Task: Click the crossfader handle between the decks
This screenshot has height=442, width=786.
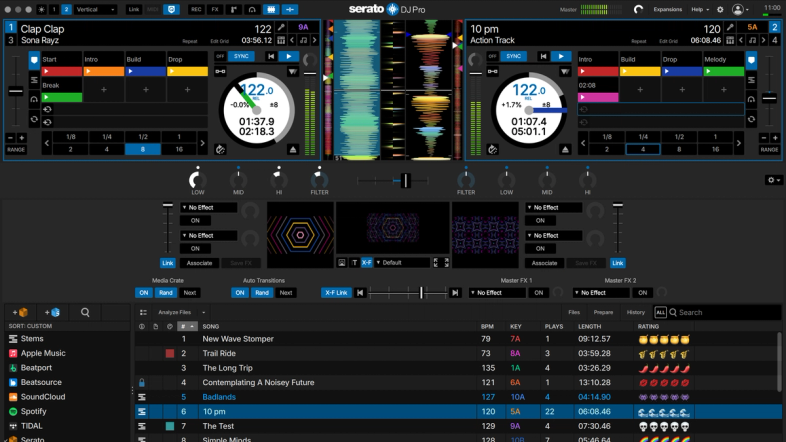Action: pyautogui.click(x=406, y=180)
